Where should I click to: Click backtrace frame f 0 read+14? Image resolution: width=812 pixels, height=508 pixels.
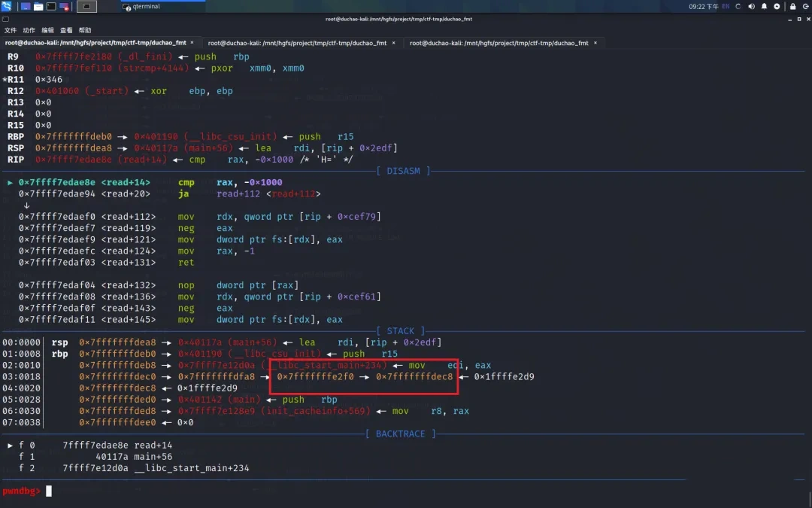[x=90, y=446]
